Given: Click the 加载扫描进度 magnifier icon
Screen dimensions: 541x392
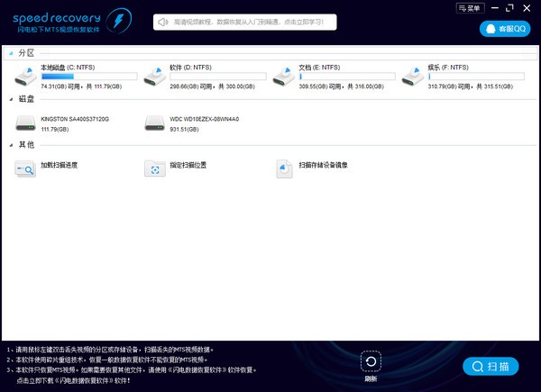Looking at the screenshot, I should tap(24, 168).
